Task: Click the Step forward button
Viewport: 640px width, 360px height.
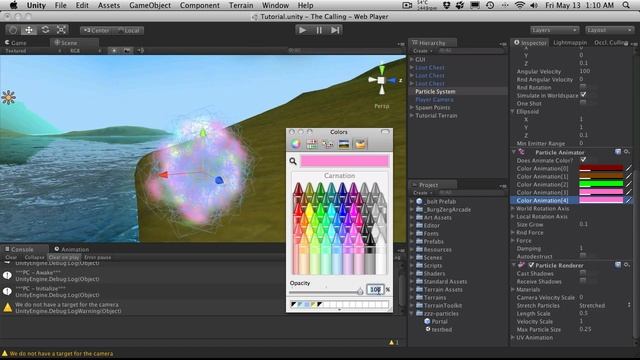Action: [x=335, y=30]
